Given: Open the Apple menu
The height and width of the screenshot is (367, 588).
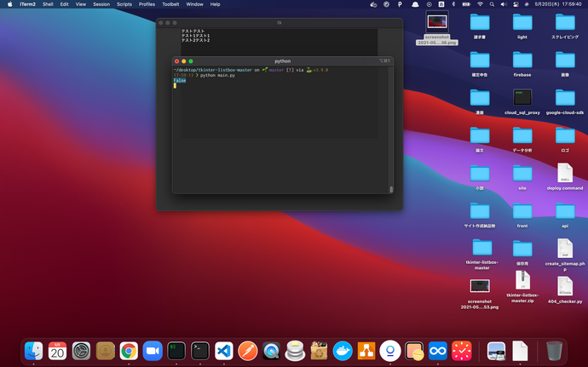Looking at the screenshot, I should click(x=10, y=4).
